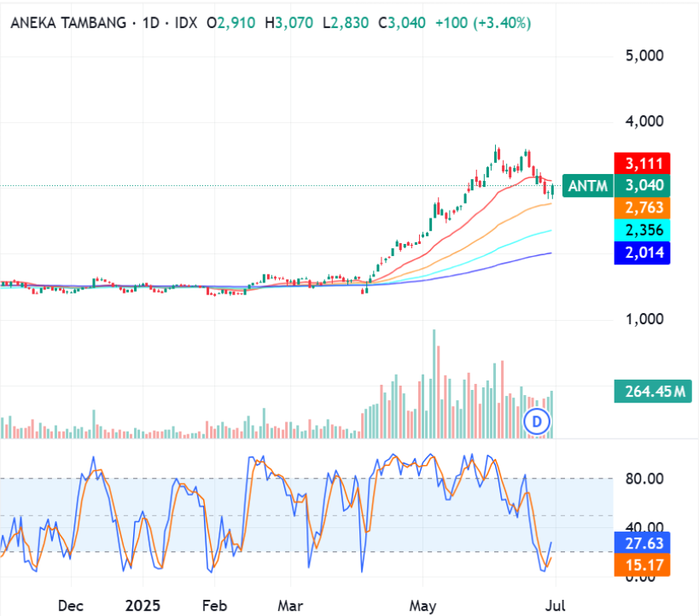Click the tallest green volume bar
Screen dimensions: 699x616
[x=434, y=384]
